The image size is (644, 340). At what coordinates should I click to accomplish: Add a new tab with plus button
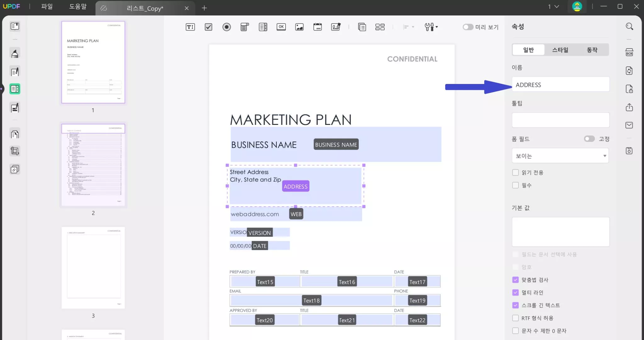pyautogui.click(x=204, y=8)
